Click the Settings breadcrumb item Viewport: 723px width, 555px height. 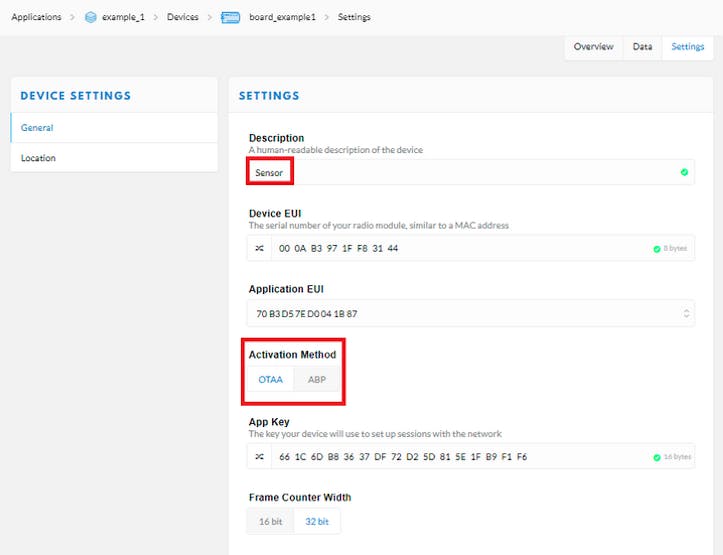(x=354, y=17)
